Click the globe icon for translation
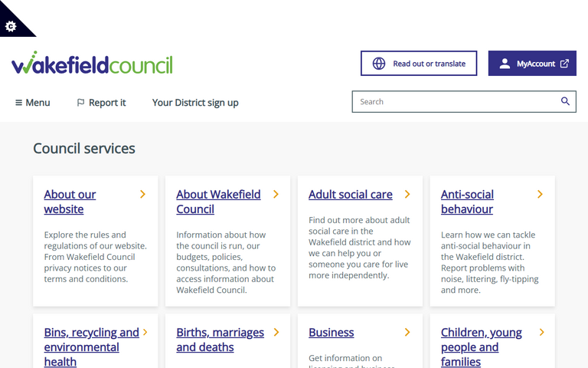The width and height of the screenshot is (588, 368). (x=379, y=64)
